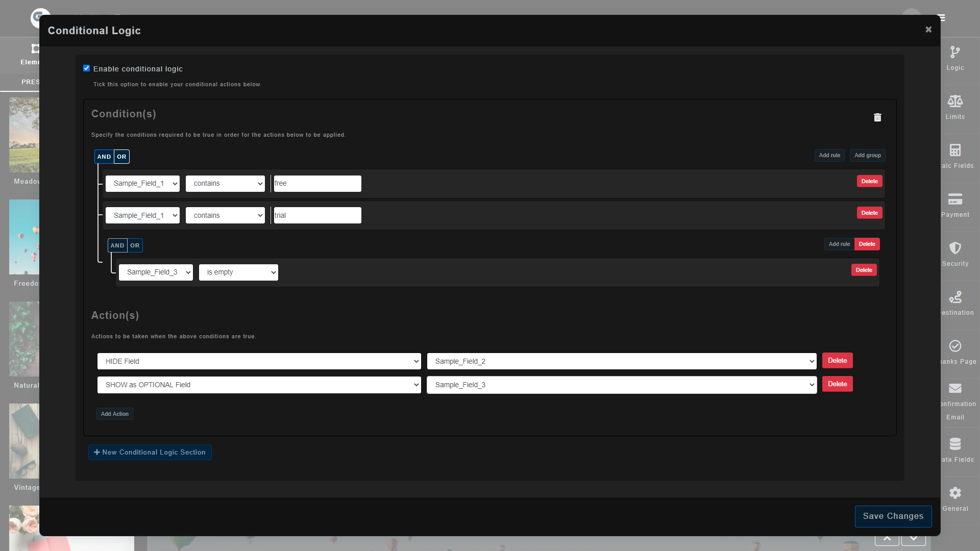The image size is (980, 551).
Task: Switch top-level condition group to OR
Action: (x=121, y=157)
